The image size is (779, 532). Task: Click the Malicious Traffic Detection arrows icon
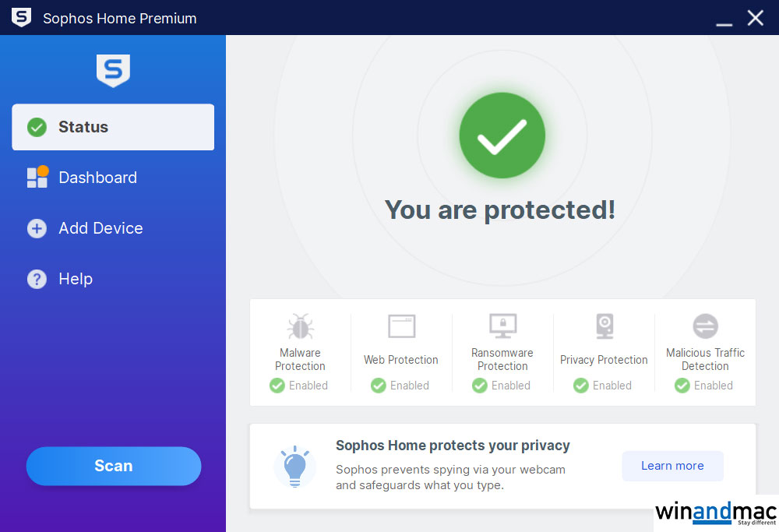(x=705, y=326)
